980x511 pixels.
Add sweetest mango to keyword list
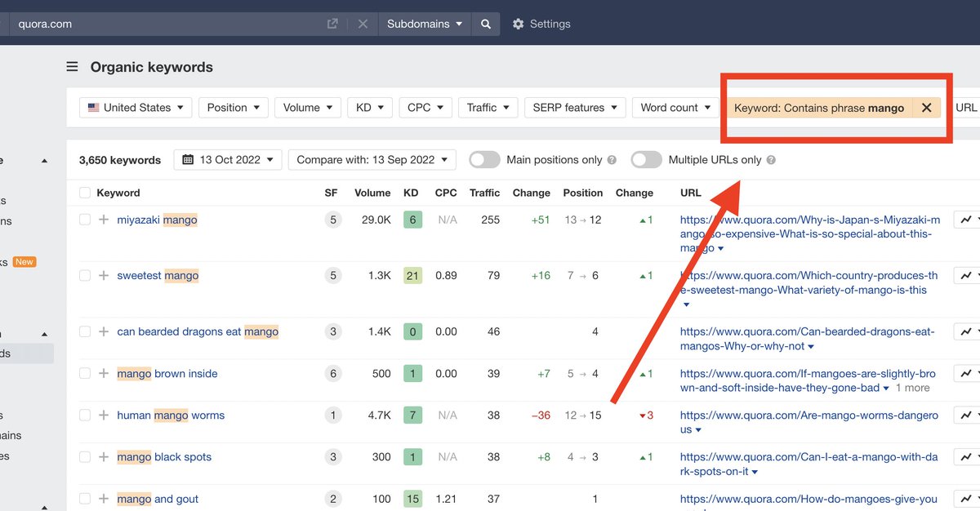click(x=104, y=275)
